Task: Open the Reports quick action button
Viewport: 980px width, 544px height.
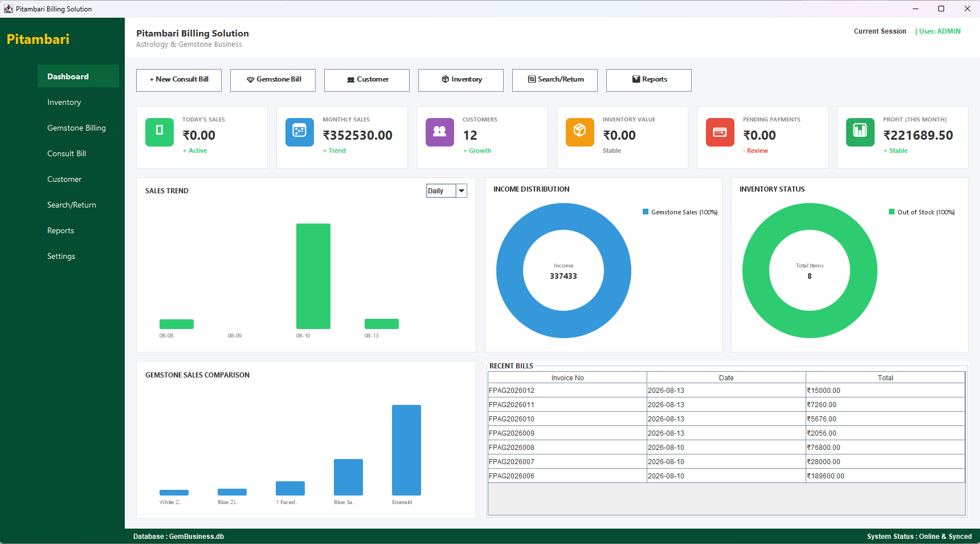Action: click(x=649, y=80)
